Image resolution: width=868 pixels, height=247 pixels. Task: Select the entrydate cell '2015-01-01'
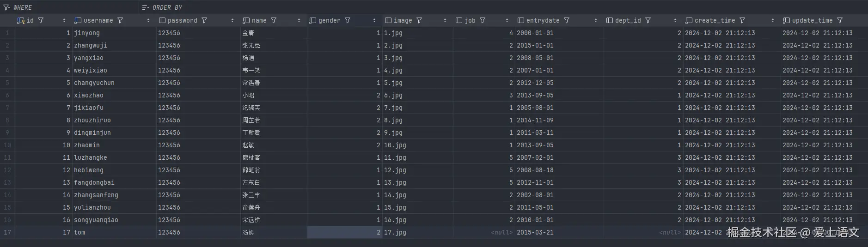point(559,45)
